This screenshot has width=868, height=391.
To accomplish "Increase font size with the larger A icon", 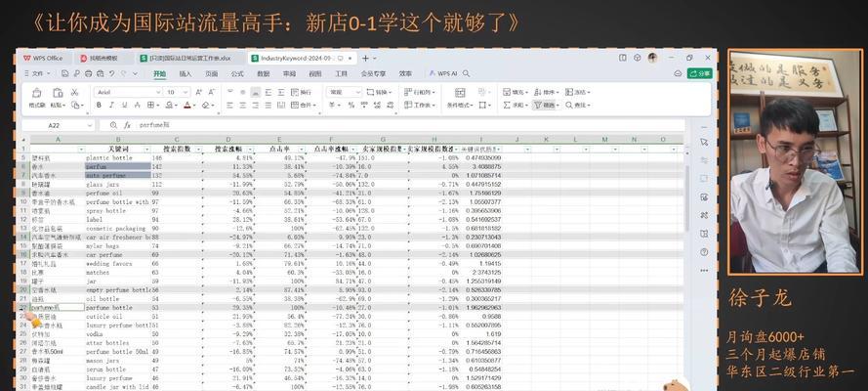I will tap(199, 92).
